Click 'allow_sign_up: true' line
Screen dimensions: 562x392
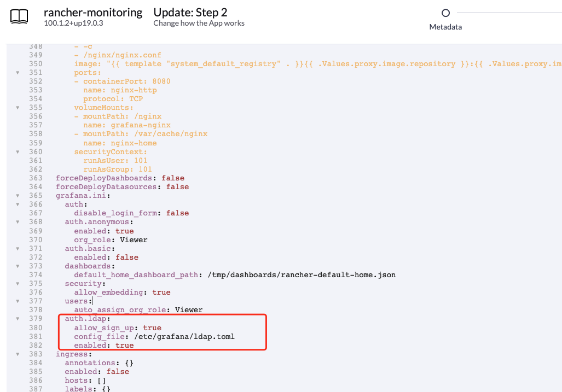coord(118,328)
